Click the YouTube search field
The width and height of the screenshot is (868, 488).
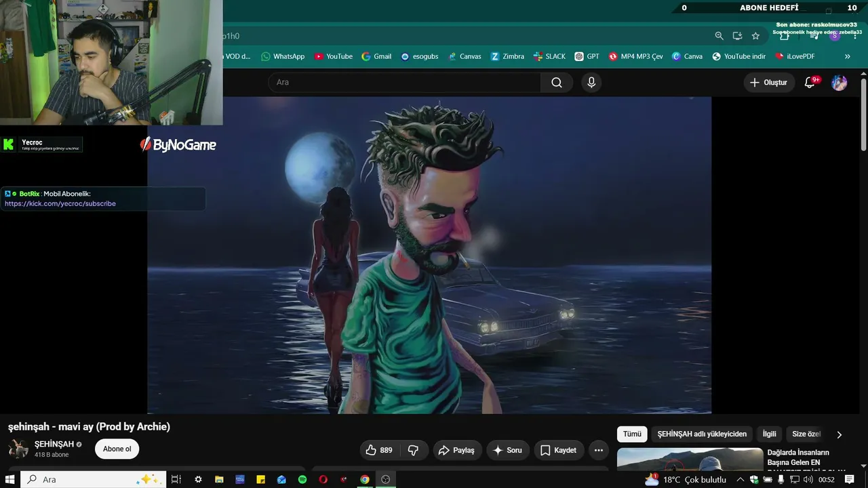[404, 82]
